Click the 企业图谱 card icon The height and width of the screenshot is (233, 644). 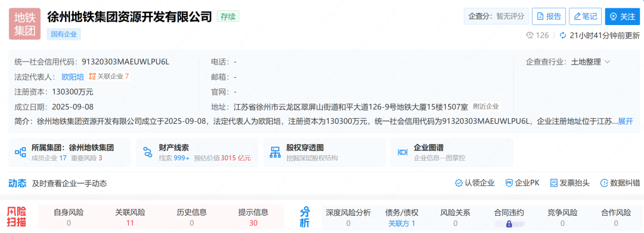(x=402, y=152)
